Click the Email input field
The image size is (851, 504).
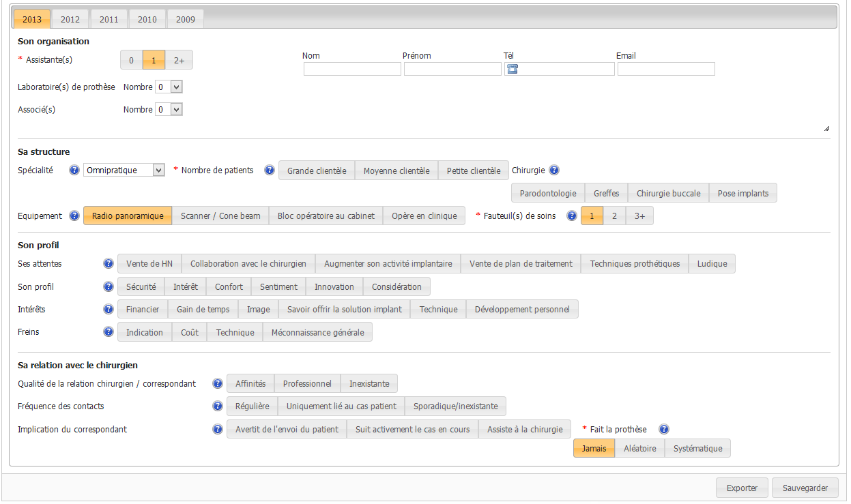[666, 69]
